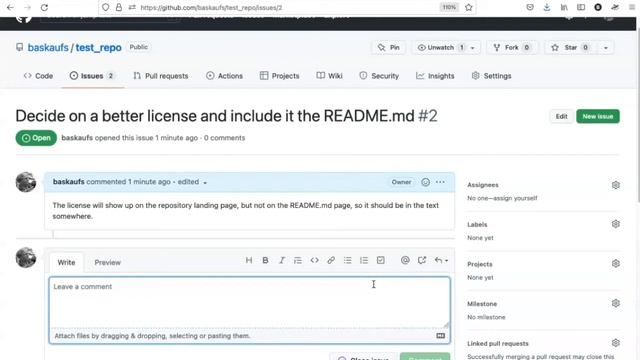Switch to the Preview tab

(x=107, y=262)
